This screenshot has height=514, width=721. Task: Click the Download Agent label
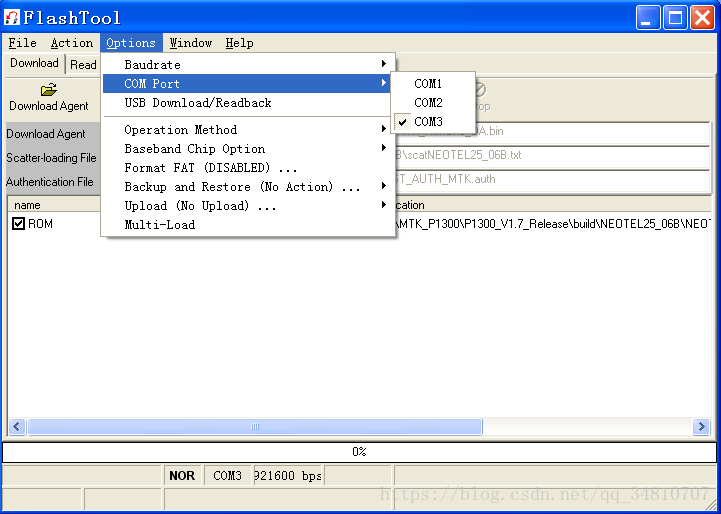click(x=46, y=134)
